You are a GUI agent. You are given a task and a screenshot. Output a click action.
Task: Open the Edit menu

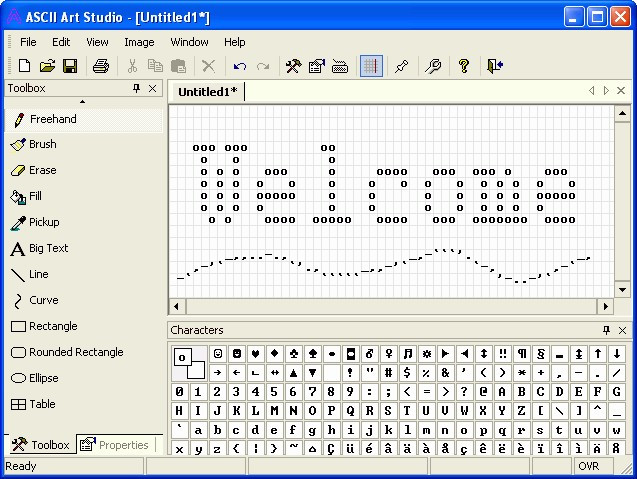pos(61,42)
